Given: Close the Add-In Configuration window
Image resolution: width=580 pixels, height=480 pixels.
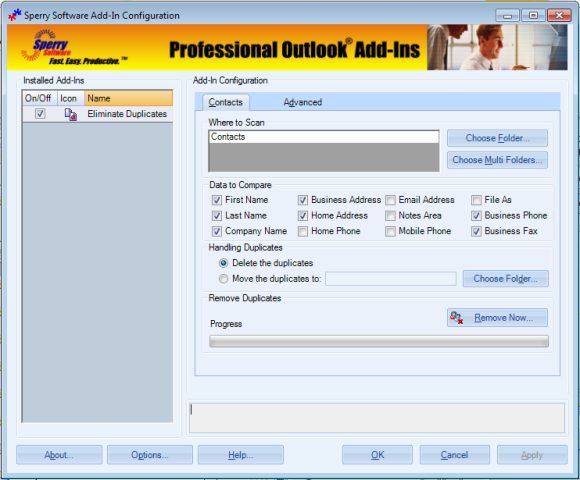Looking at the screenshot, I should (x=559, y=16).
